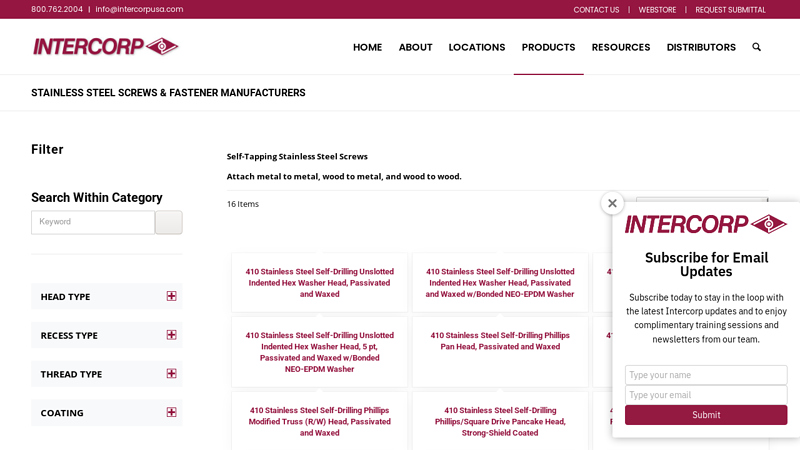Click the Contact Us link

596,10
